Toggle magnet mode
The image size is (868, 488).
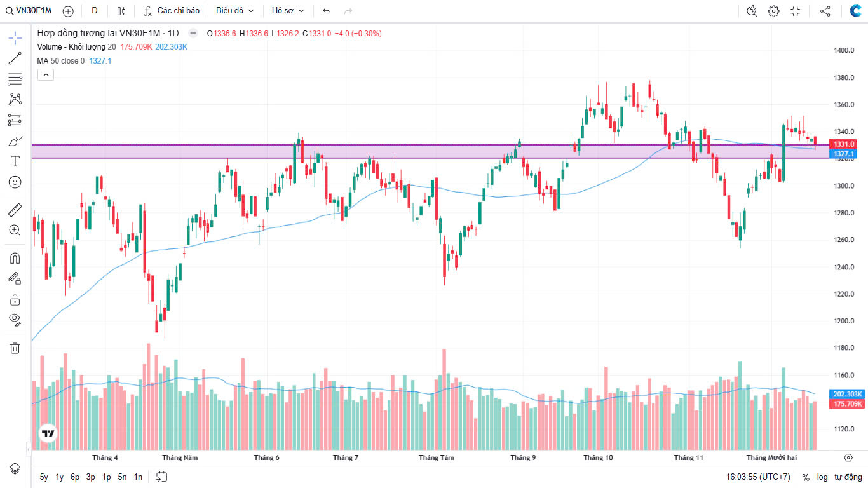pyautogui.click(x=15, y=258)
